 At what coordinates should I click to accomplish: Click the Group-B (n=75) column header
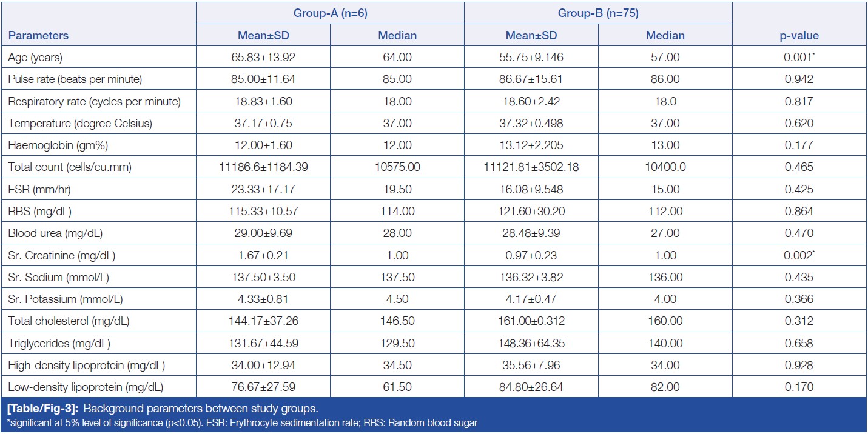(597, 13)
